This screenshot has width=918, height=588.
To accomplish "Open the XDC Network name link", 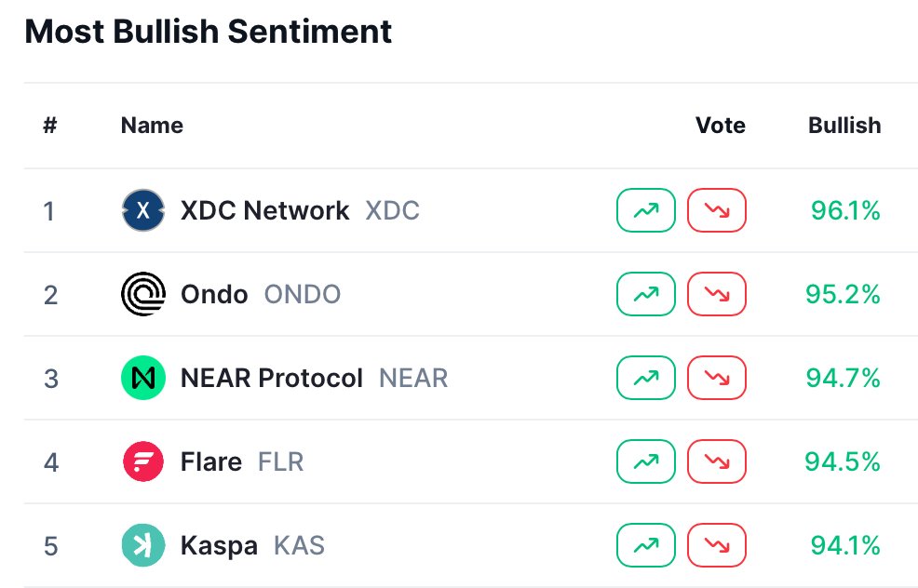I will pyautogui.click(x=264, y=210).
